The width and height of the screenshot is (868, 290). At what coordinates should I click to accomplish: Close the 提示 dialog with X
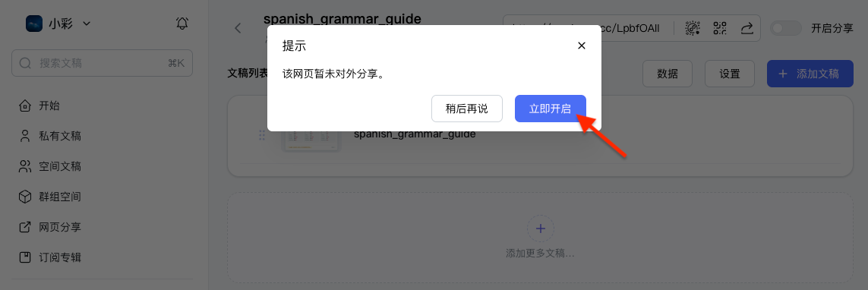pyautogui.click(x=581, y=46)
